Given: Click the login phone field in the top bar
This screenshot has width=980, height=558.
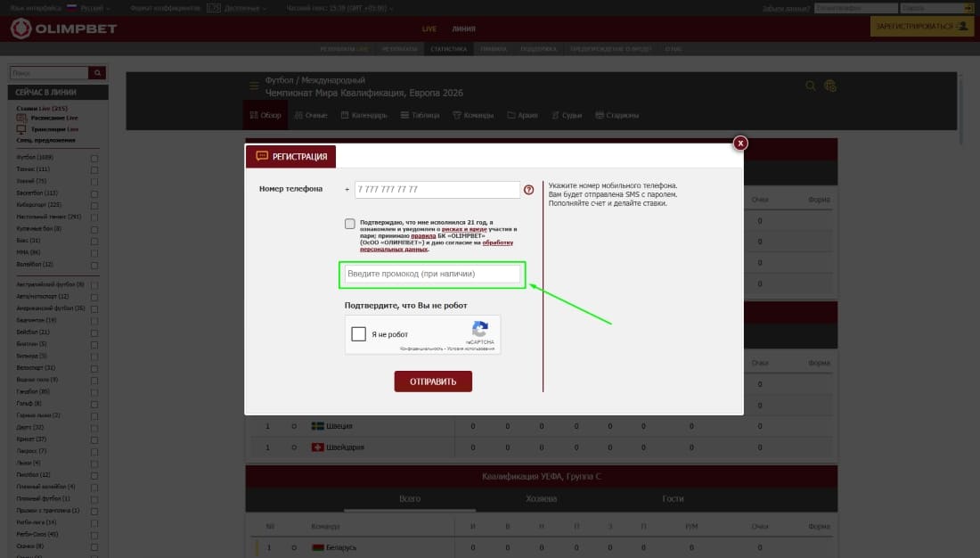Looking at the screenshot, I should pos(855,8).
